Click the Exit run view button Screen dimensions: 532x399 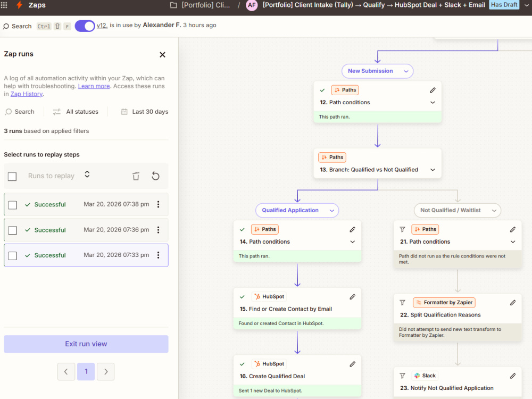(86, 344)
